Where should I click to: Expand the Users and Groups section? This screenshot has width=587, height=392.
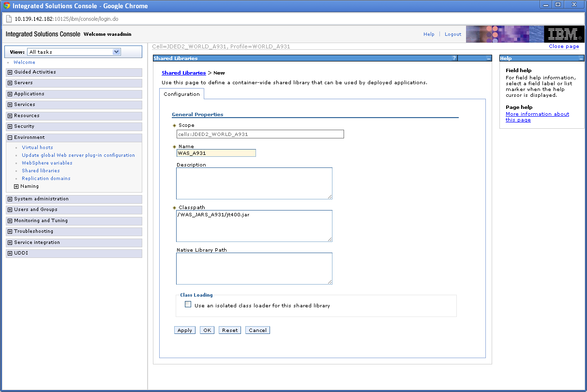10,210
